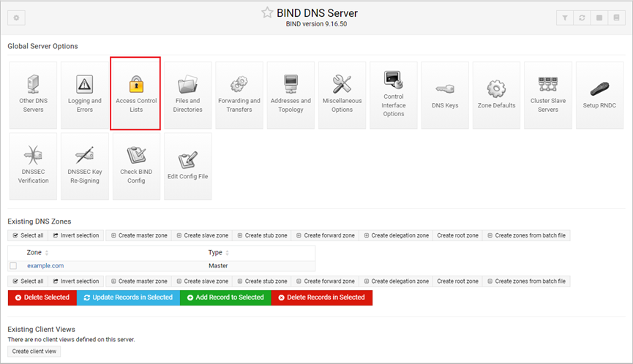Sort zones by Type column
Viewport: 633px width, 364px height.
218,252
